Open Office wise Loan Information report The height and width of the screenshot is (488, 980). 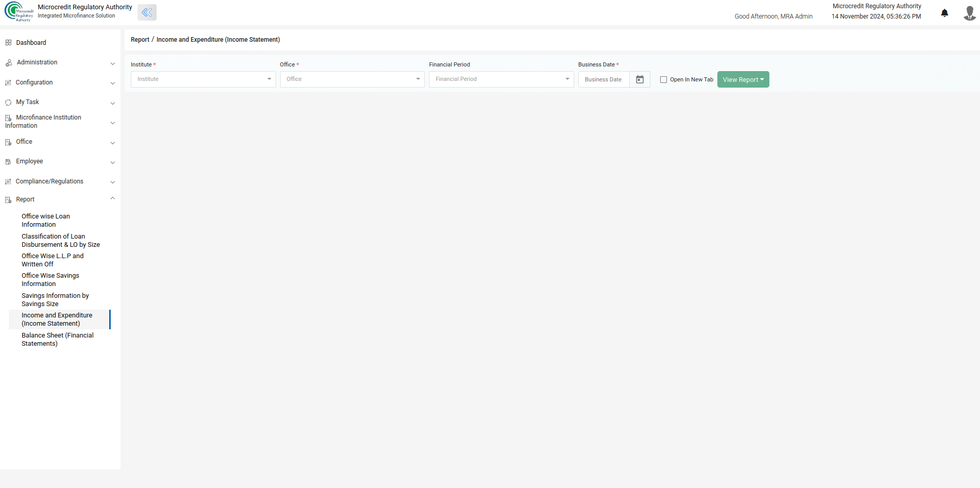point(46,221)
